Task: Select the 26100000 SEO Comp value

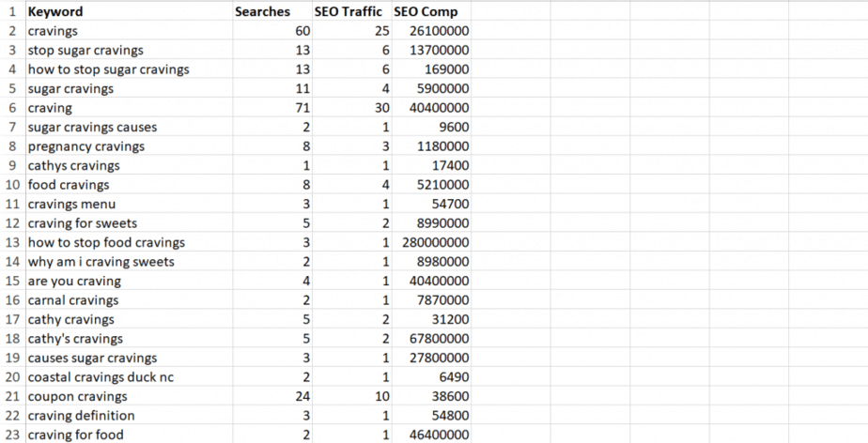Action: 440,31
